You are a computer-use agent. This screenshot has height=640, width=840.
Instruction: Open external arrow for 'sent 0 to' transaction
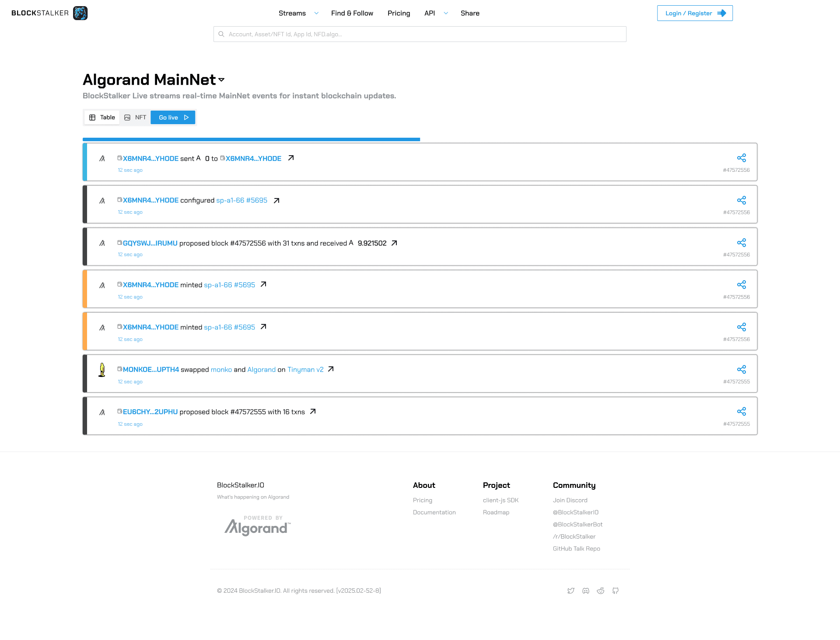point(291,158)
